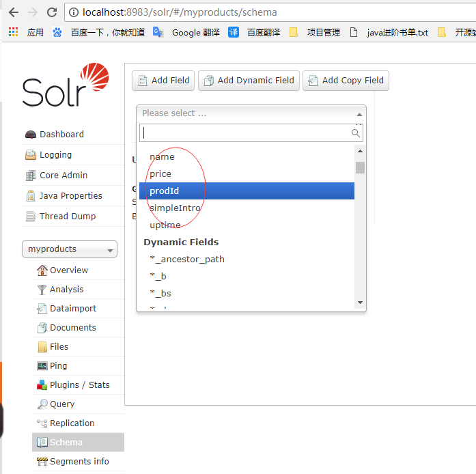Reload the page with refresh icon
The image size is (476, 474).
coord(52,12)
